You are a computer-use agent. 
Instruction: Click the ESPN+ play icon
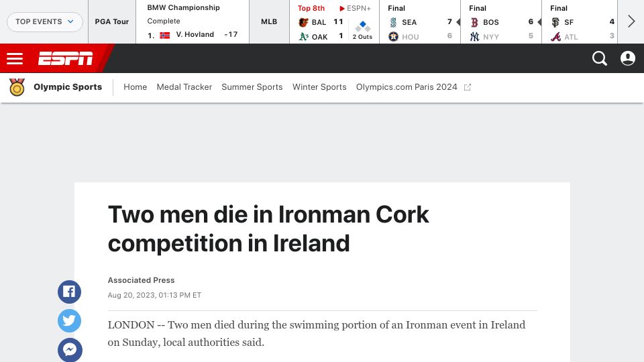click(341, 8)
